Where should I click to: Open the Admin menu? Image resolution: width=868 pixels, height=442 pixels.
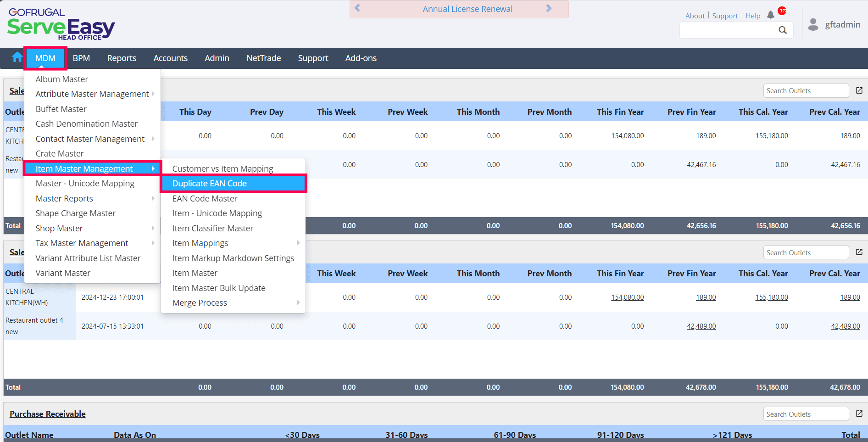(217, 58)
